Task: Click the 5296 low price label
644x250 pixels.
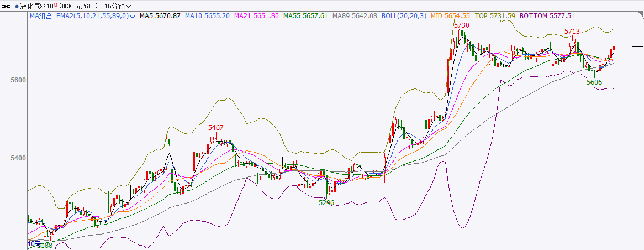Action: click(326, 203)
